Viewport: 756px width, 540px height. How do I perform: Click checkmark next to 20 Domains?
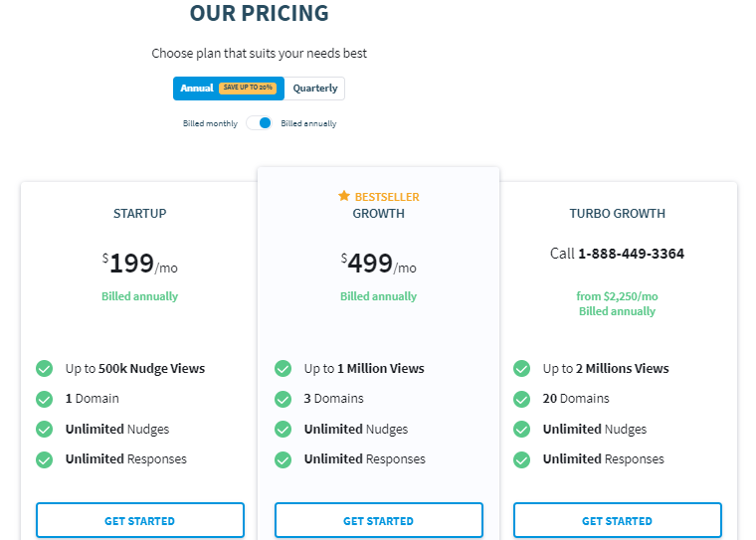point(522,399)
